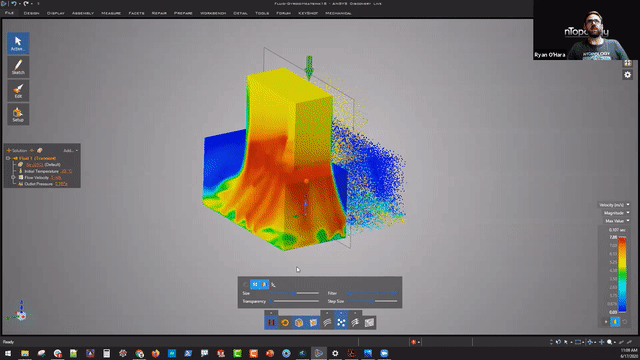Toggle the cut plane display icon
Screen dimensions: 640x360
click(x=313, y=322)
